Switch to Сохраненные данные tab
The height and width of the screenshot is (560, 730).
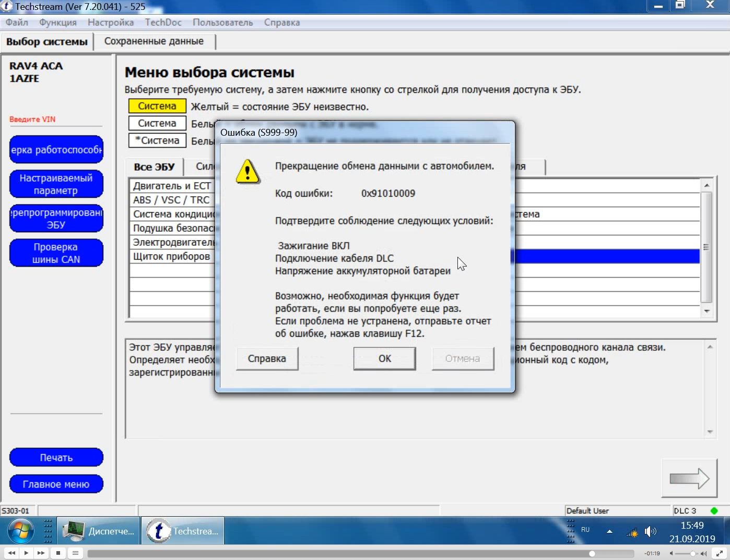[154, 41]
